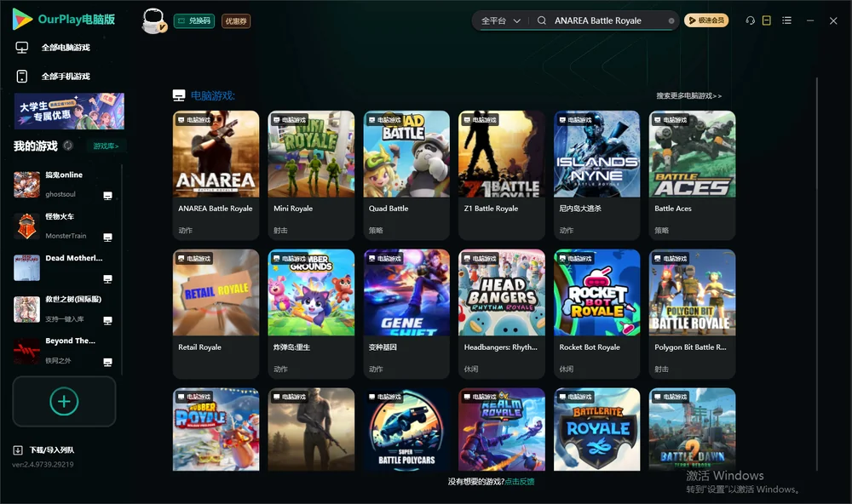The width and height of the screenshot is (852, 504).
Task: Select all mobile games menu item
Action: click(x=66, y=77)
